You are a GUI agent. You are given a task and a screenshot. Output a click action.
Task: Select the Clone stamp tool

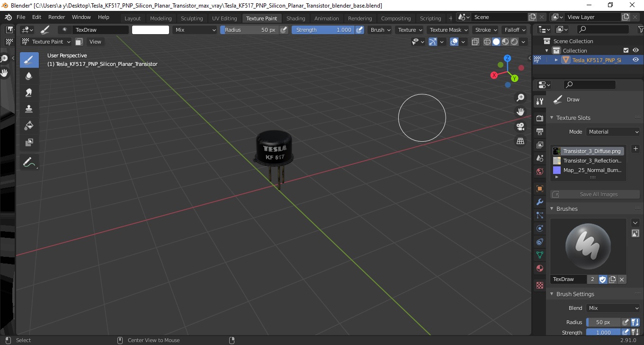[x=29, y=109]
